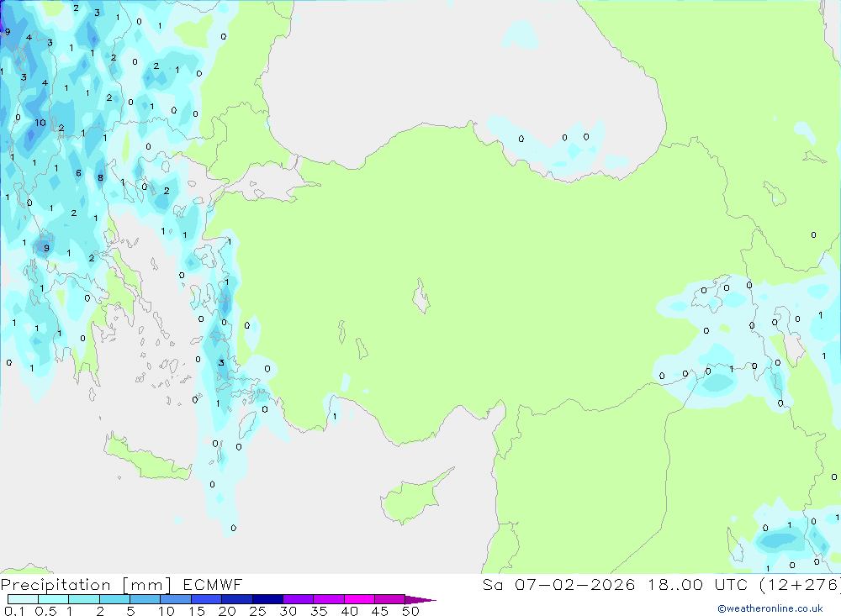
Task: Click the '25' legend scale label
Action: point(257,611)
